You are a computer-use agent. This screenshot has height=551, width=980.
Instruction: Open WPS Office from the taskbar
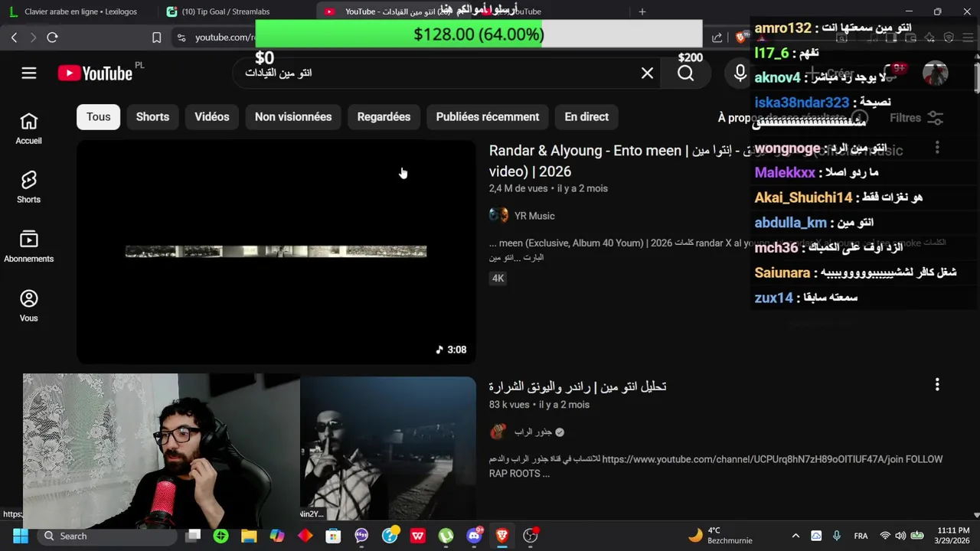pos(417,536)
